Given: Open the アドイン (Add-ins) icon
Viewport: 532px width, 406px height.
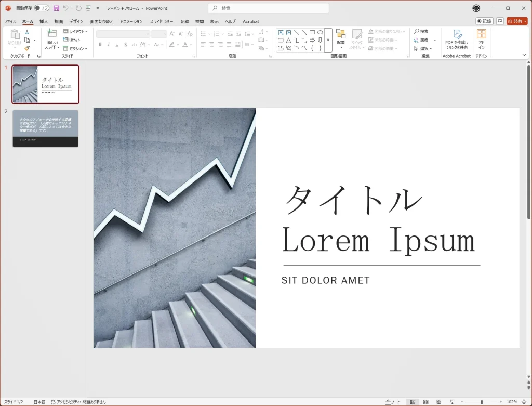Looking at the screenshot, I should [482, 35].
